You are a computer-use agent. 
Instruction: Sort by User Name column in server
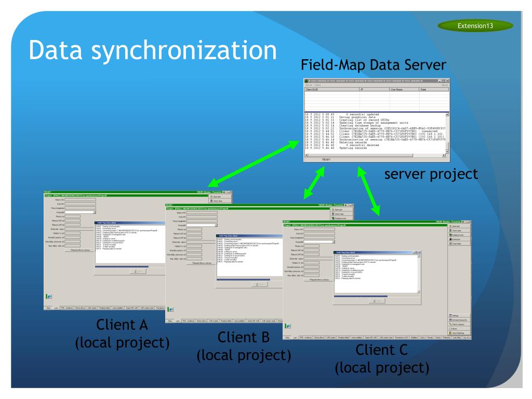(x=404, y=89)
